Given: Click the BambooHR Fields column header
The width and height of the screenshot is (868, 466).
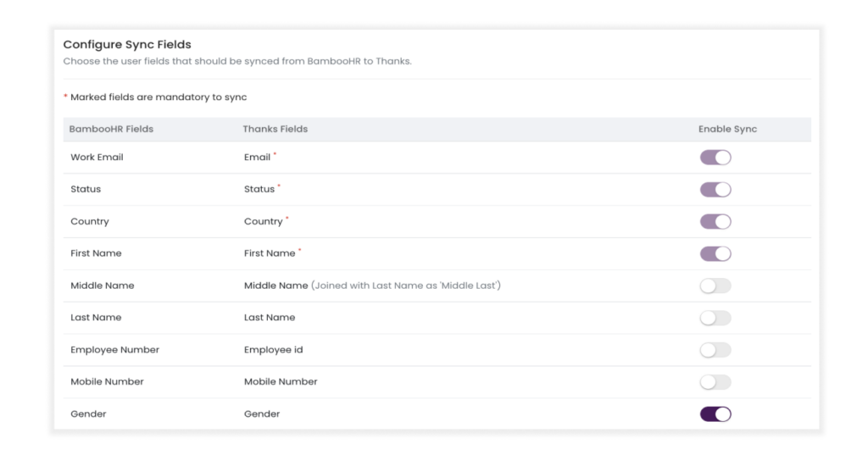Looking at the screenshot, I should pos(111,130).
